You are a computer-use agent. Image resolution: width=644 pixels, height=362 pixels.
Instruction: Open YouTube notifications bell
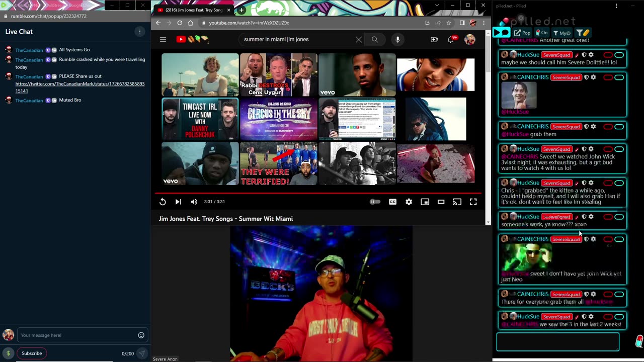pyautogui.click(x=451, y=39)
